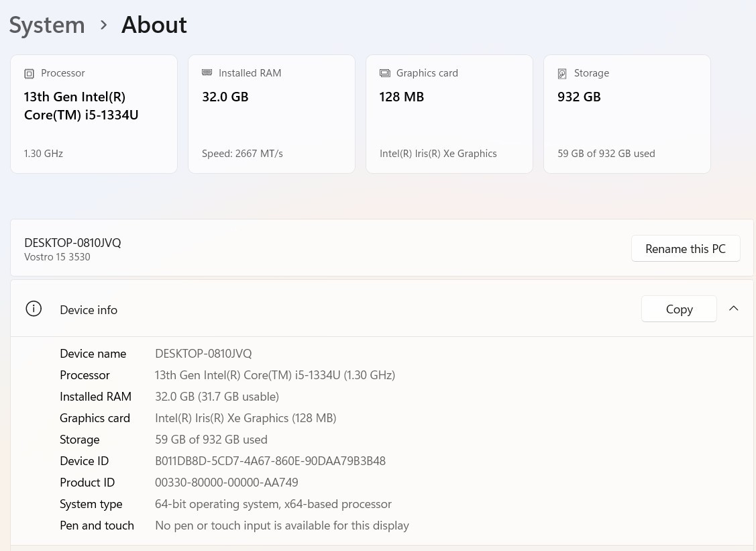
Task: Click Speed: 2667 MT/s text
Action: [242, 154]
